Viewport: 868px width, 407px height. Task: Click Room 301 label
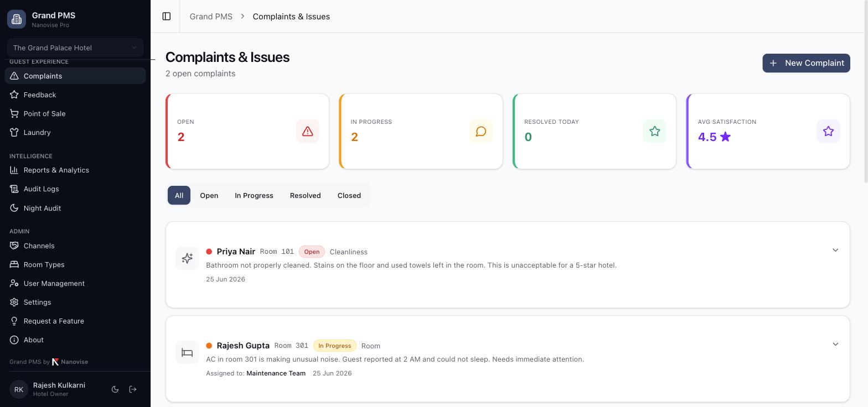coord(291,346)
